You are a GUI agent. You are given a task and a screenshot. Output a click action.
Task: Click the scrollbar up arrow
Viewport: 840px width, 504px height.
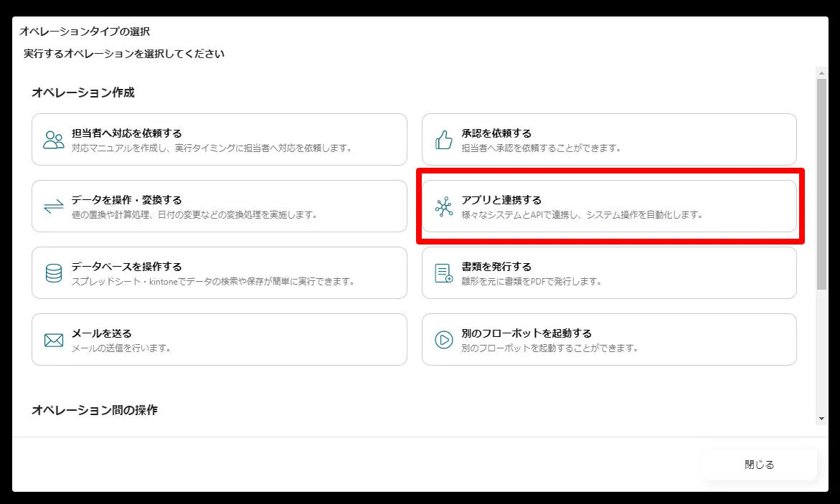point(822,73)
